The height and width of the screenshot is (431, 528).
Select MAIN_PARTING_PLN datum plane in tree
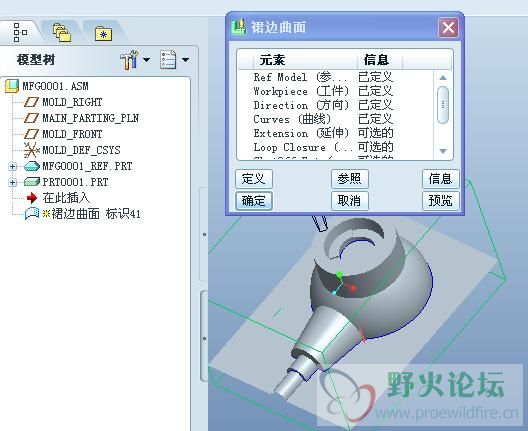tap(82, 118)
